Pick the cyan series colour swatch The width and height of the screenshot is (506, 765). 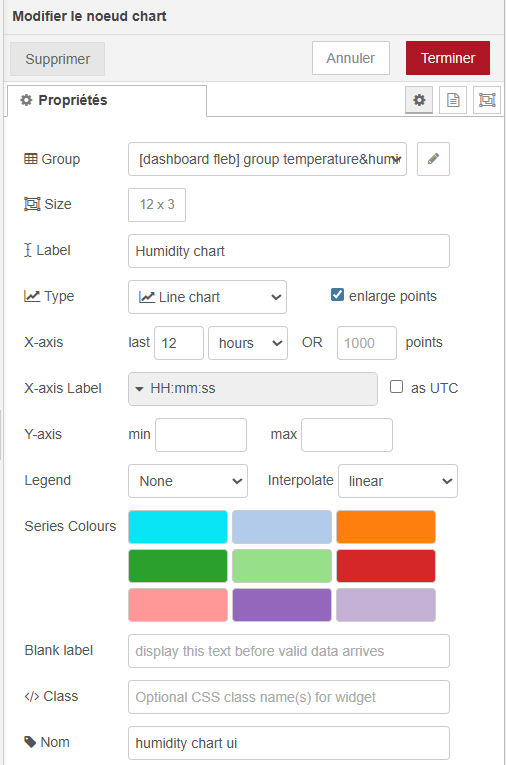tap(178, 527)
